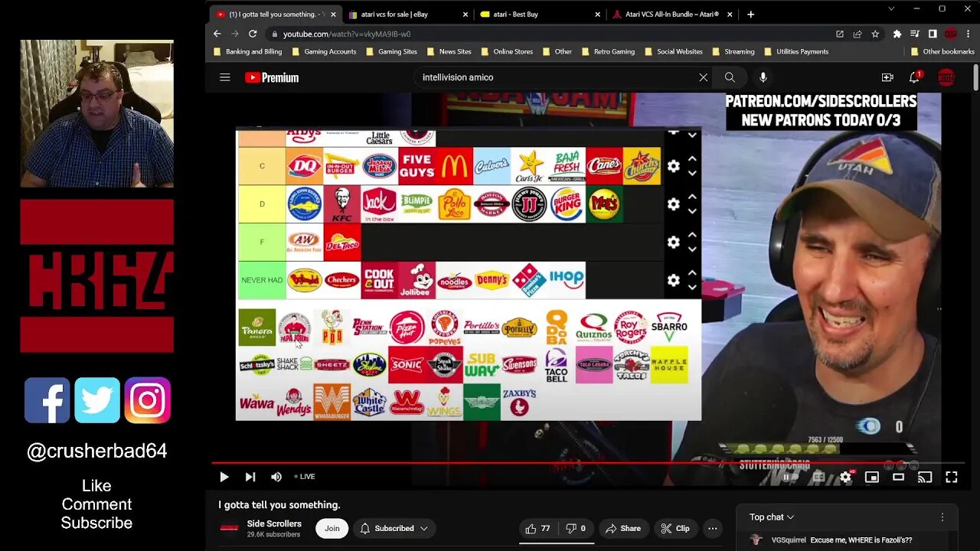Clear the search box with the X

click(x=703, y=77)
